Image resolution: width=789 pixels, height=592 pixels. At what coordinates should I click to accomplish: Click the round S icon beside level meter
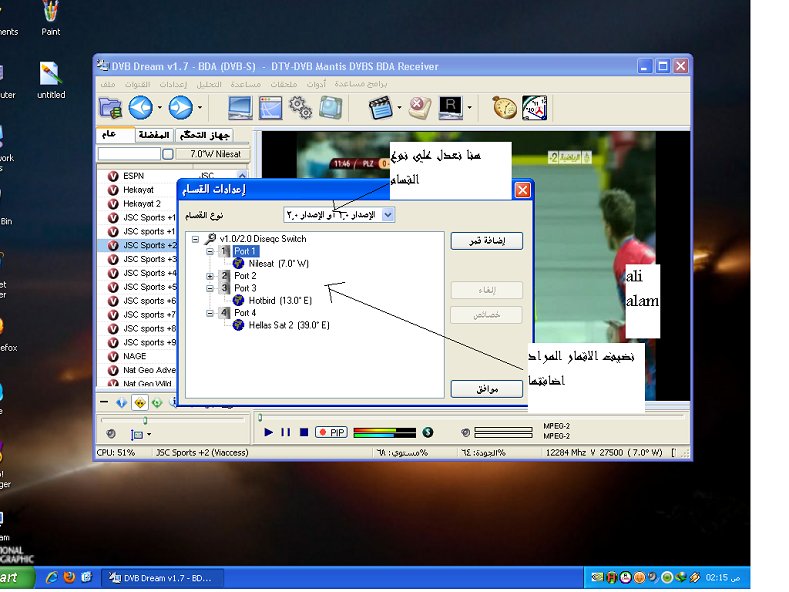(428, 432)
